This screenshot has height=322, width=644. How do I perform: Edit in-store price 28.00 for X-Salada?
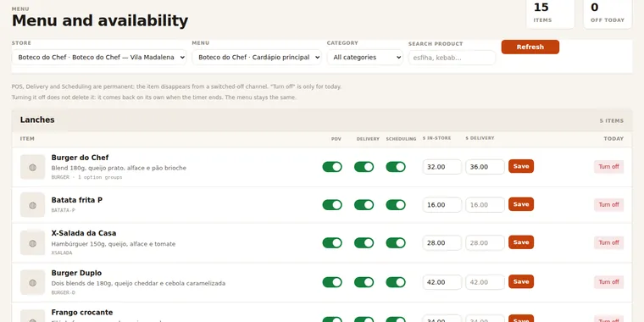coord(442,242)
